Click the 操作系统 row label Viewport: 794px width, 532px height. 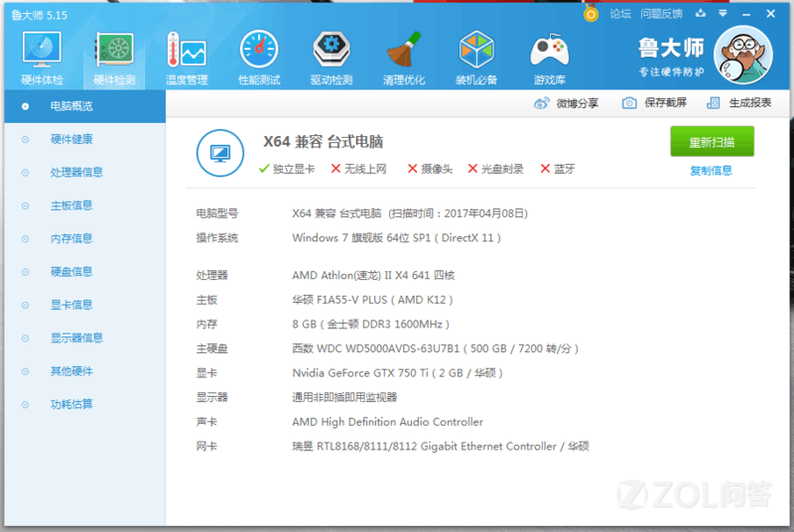tap(217, 238)
